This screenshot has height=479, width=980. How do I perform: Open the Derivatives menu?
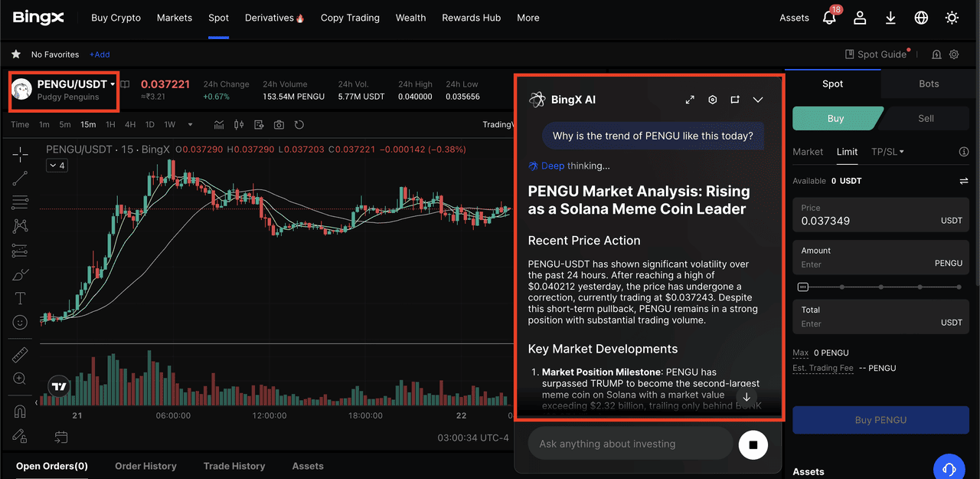click(x=275, y=18)
